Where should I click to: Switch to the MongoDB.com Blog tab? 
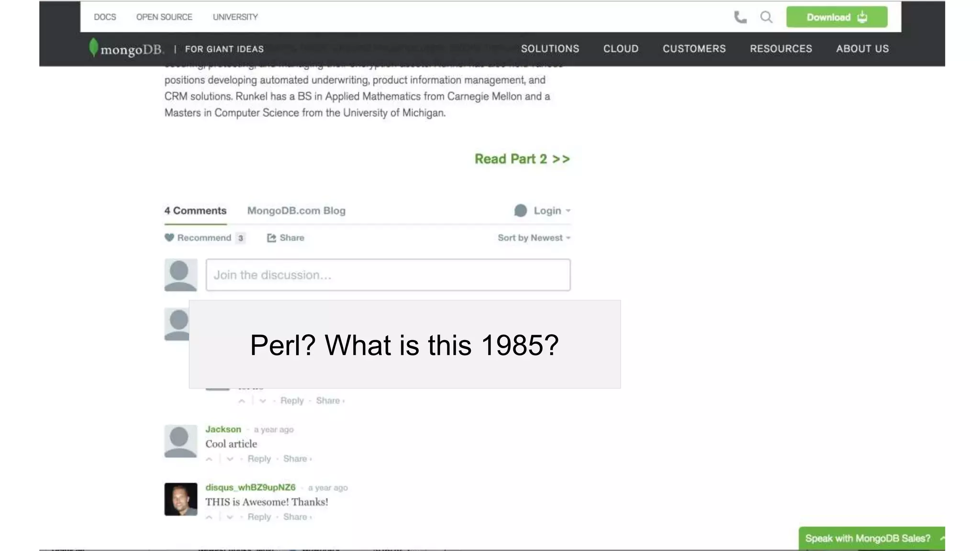[296, 211]
